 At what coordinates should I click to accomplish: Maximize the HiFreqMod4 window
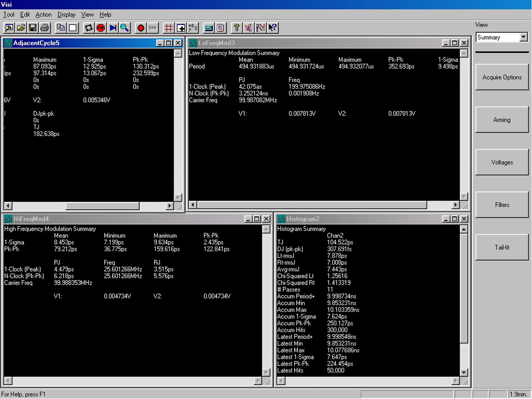(257, 219)
